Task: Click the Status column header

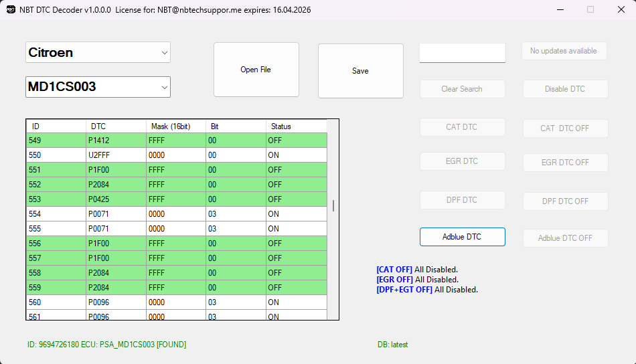Action: (297, 126)
